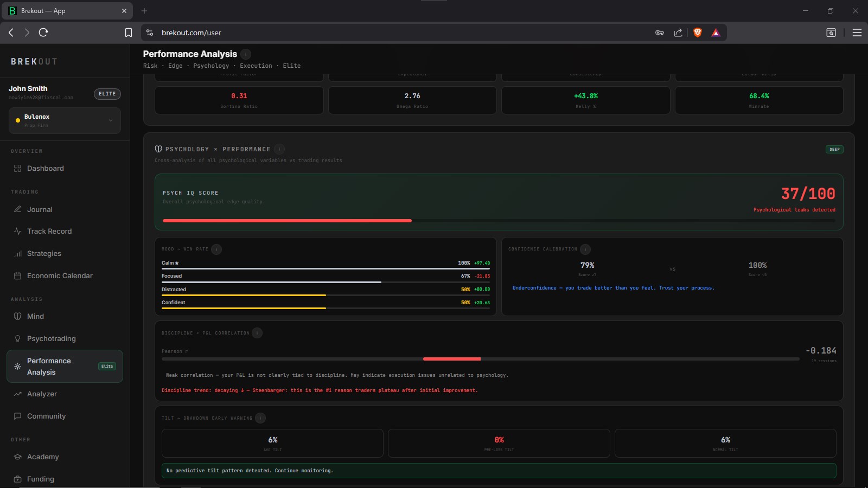Click the Academy graduation cap icon
The image size is (868, 488).
coord(17,457)
